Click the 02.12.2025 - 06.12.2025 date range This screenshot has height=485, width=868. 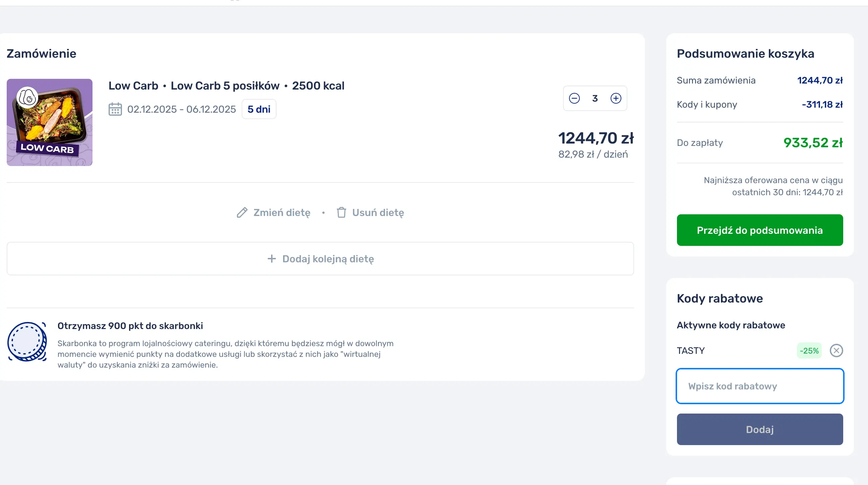[181, 109]
